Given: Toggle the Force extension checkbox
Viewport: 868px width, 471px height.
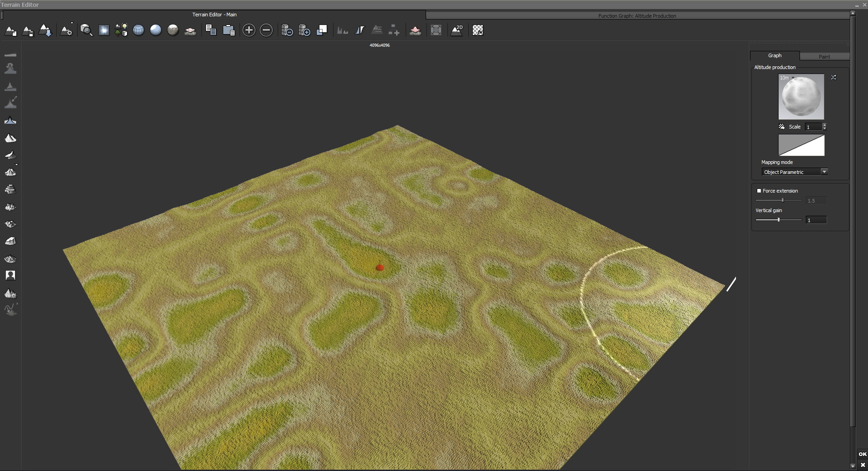Looking at the screenshot, I should click(759, 191).
